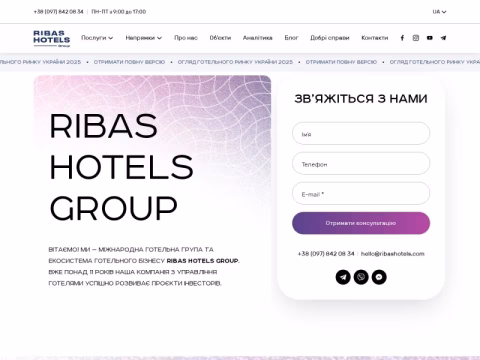The width and height of the screenshot is (480, 360).
Task: Focus the Телефон input field
Action: (x=361, y=163)
